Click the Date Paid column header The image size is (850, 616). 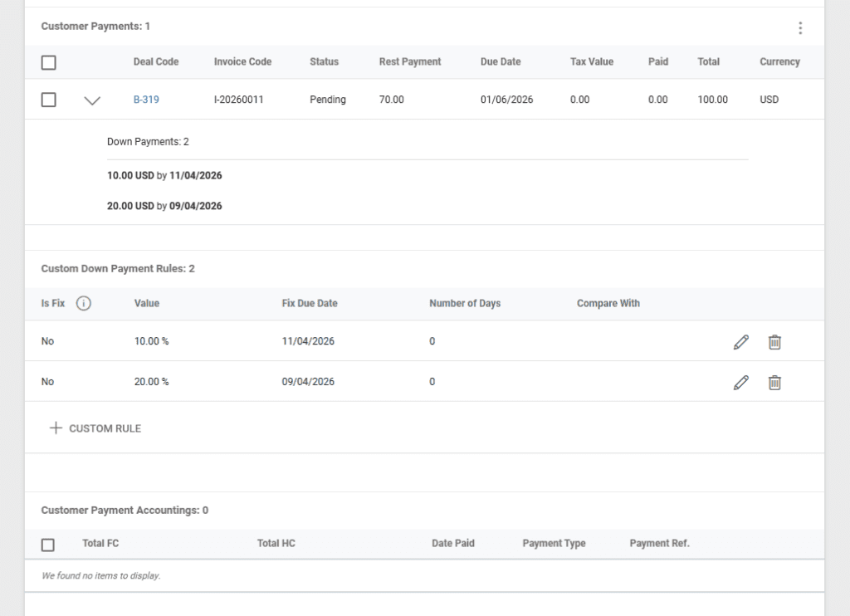pos(453,544)
